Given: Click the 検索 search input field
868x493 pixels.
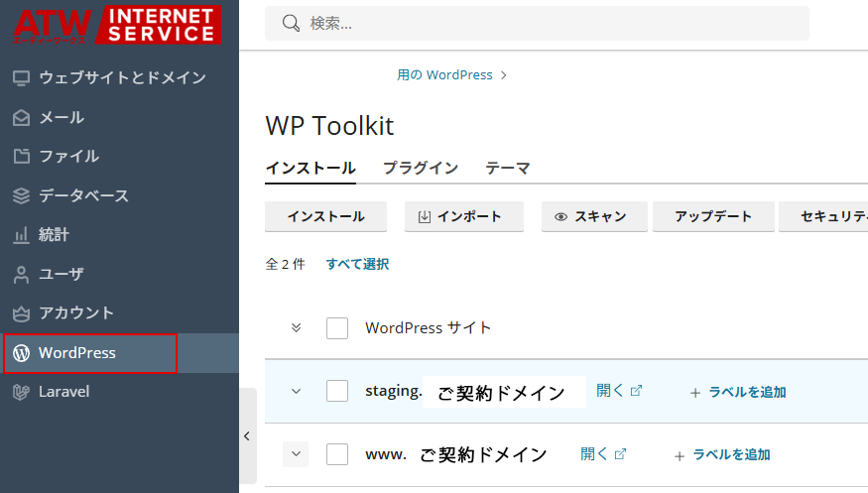Looking at the screenshot, I should point(556,23).
